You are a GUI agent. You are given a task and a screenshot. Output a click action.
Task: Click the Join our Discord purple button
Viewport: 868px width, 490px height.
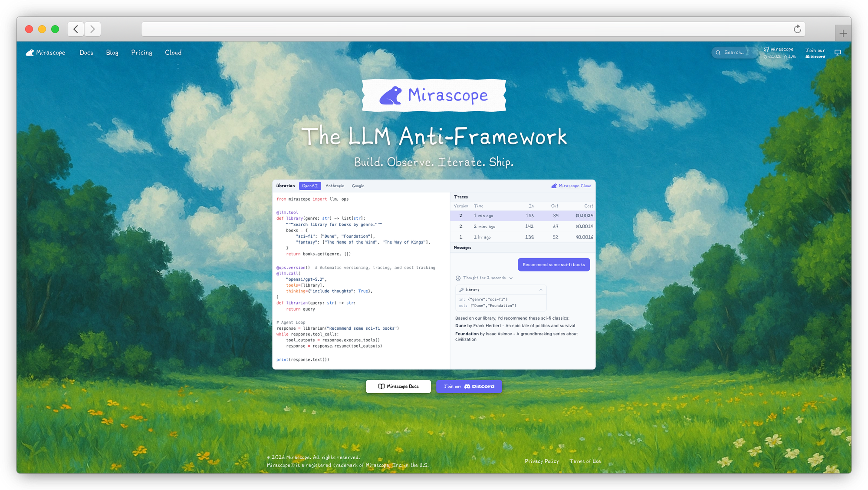pos(469,386)
